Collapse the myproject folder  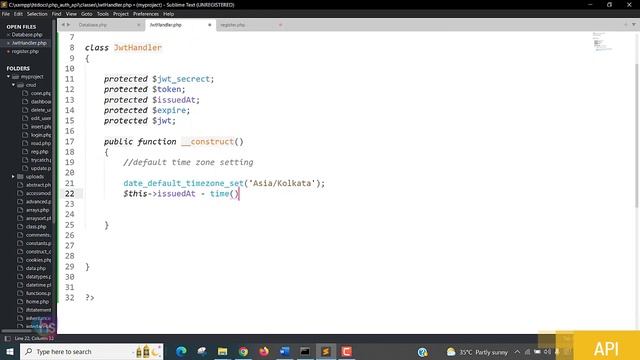8,76
